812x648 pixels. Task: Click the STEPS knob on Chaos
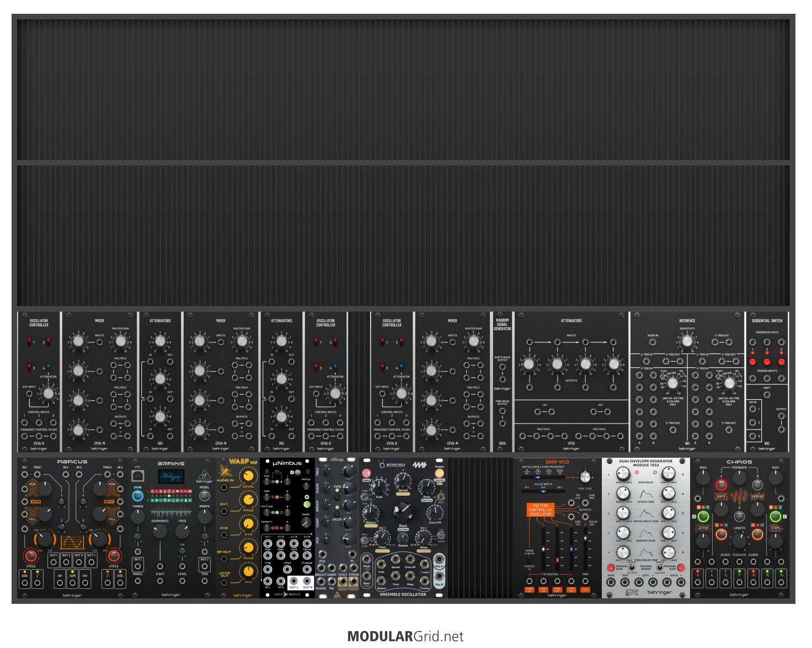point(776,541)
